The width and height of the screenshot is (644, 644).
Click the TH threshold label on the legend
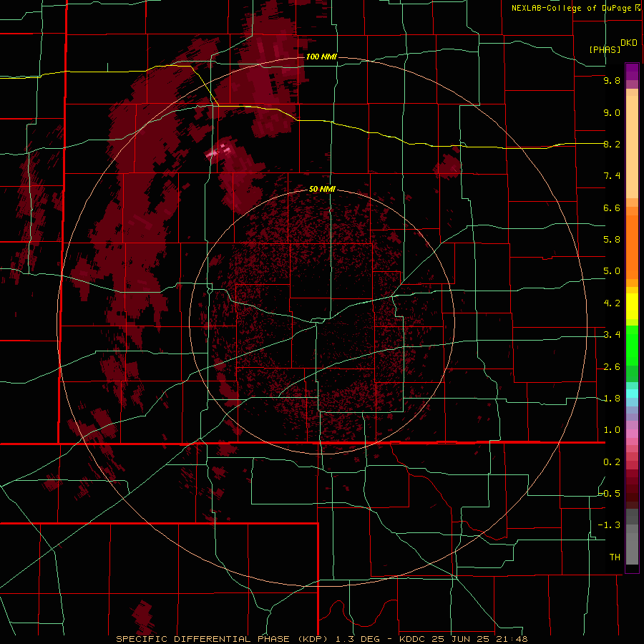pyautogui.click(x=615, y=557)
